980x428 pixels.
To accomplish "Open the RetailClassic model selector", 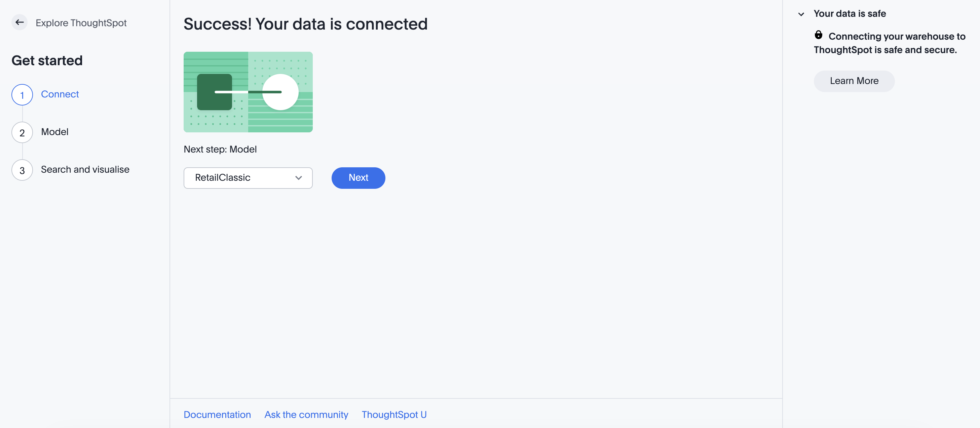I will 248,177.
